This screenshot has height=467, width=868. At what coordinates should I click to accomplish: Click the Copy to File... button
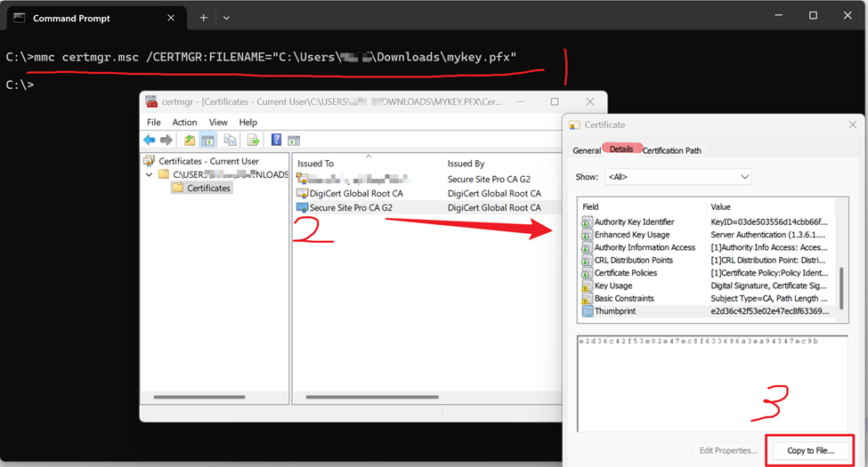(810, 450)
